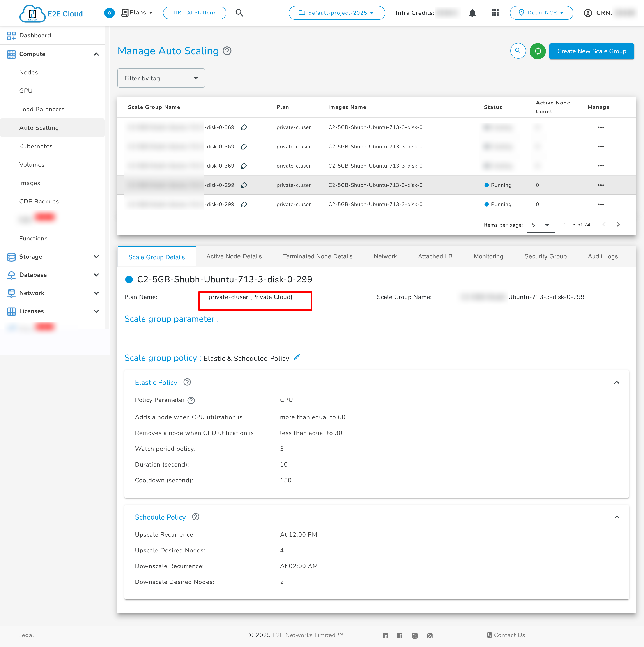Open the search icon near Create New Scale Group
Image resolution: width=644 pixels, height=647 pixels.
[x=518, y=51]
